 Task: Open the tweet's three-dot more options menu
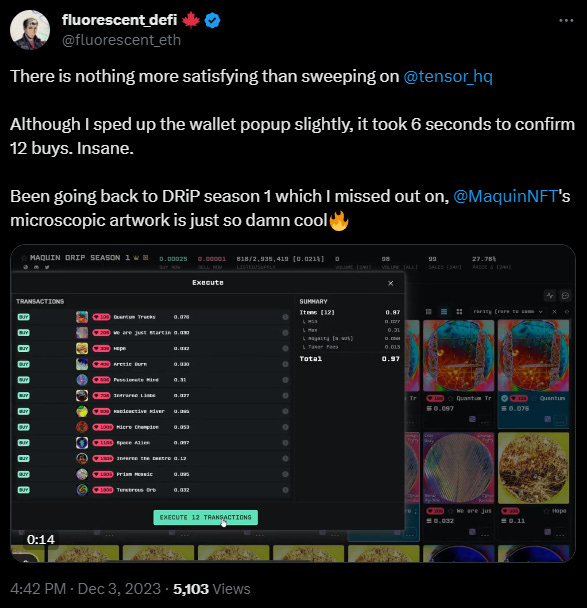(x=566, y=21)
